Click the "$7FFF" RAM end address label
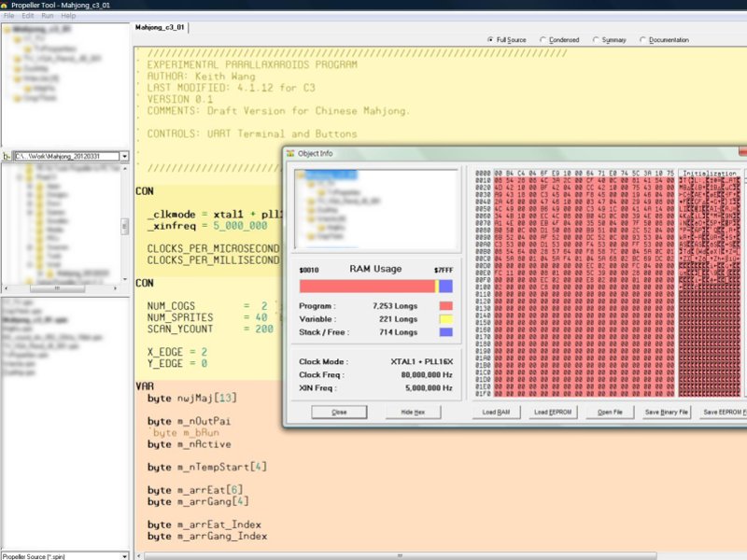The image size is (747, 560). click(444, 270)
